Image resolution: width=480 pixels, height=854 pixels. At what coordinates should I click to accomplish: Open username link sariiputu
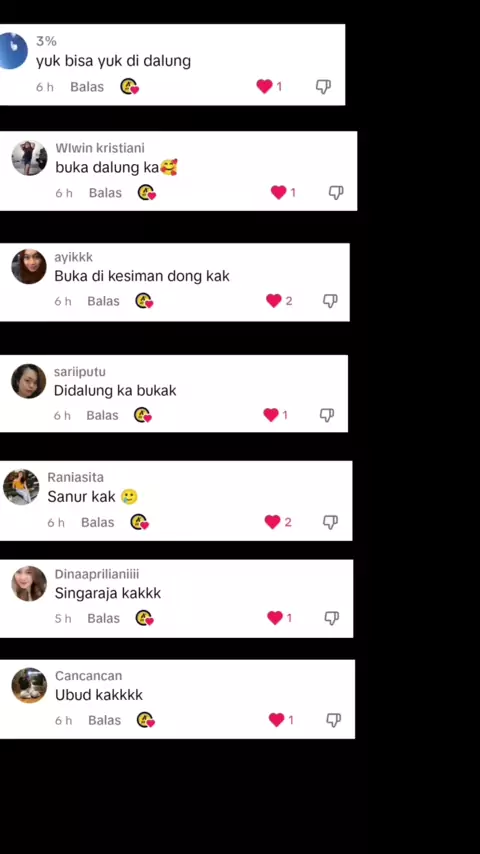[80, 372]
